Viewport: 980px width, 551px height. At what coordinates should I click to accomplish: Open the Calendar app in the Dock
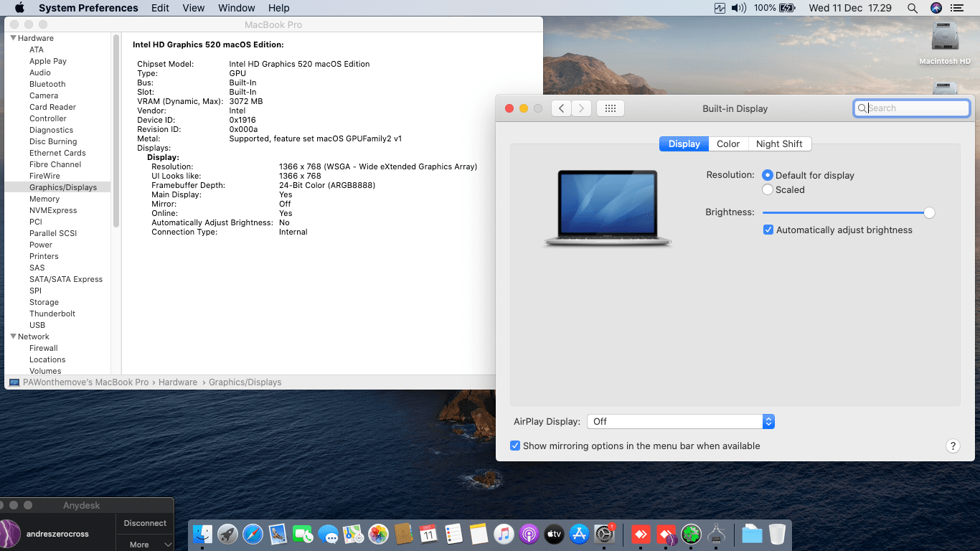(x=428, y=534)
